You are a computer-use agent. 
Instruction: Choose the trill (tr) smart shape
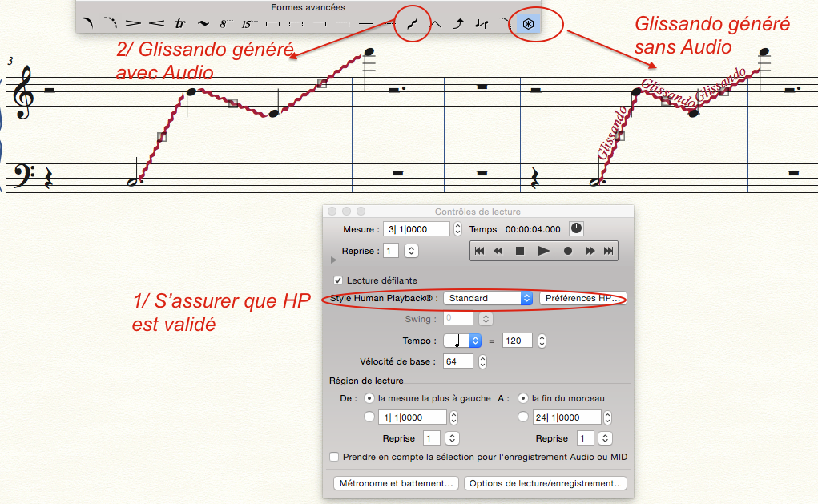(179, 24)
